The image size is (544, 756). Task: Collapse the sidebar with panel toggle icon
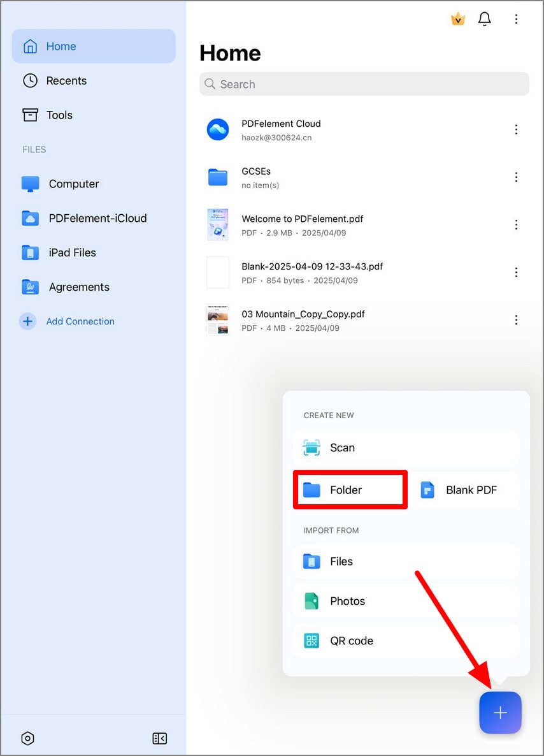(159, 738)
